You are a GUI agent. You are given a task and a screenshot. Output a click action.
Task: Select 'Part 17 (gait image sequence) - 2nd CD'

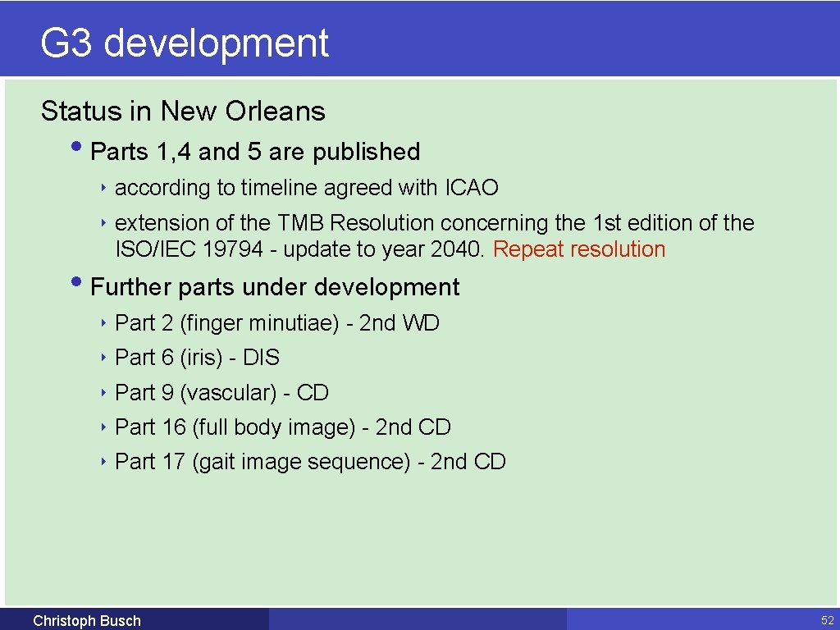(x=310, y=462)
